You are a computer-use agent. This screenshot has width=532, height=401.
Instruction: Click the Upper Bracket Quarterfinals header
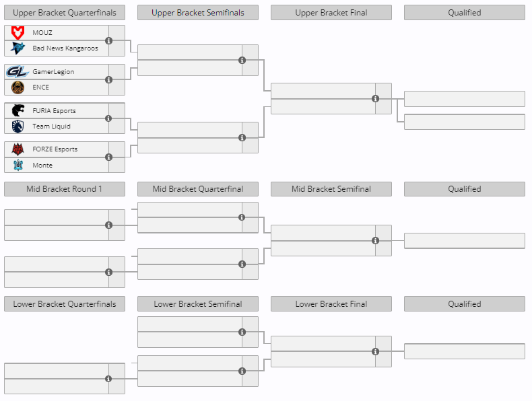click(x=65, y=13)
